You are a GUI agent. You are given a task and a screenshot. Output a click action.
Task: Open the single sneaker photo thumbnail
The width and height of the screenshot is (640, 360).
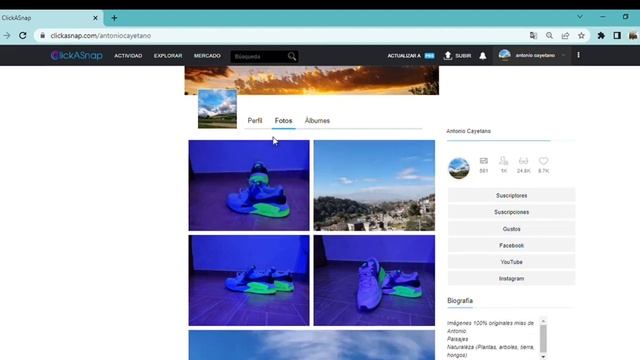(x=249, y=185)
